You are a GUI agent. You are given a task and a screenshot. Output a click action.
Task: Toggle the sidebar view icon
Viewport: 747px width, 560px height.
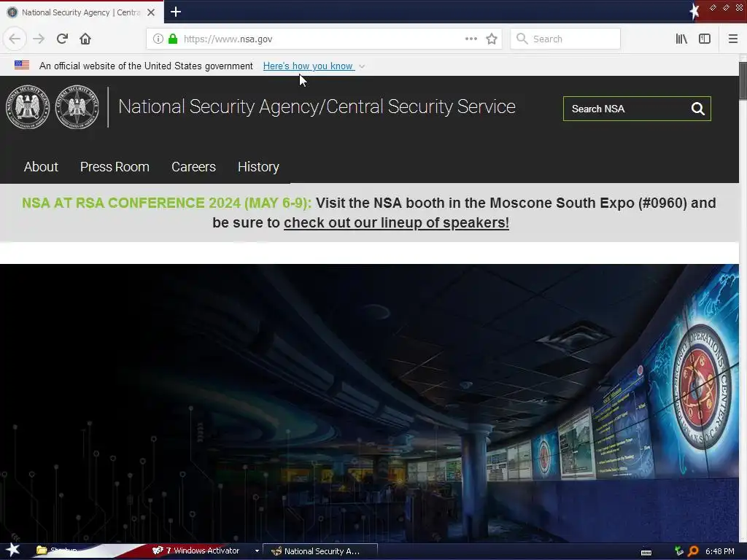click(705, 39)
